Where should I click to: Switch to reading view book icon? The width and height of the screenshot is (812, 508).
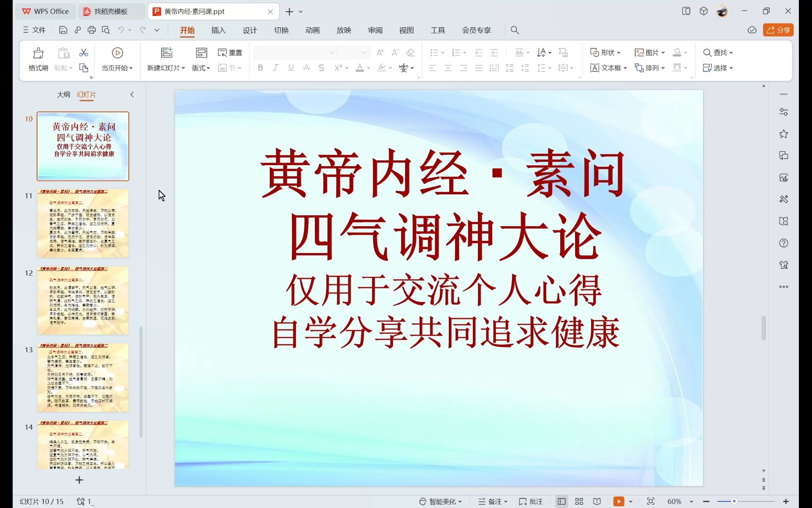[597, 501]
